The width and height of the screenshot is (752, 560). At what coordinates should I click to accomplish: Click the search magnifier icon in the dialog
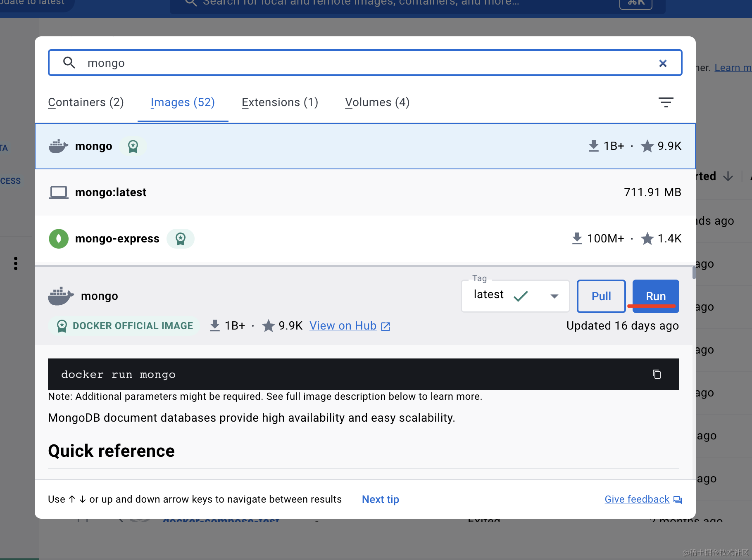click(x=69, y=63)
